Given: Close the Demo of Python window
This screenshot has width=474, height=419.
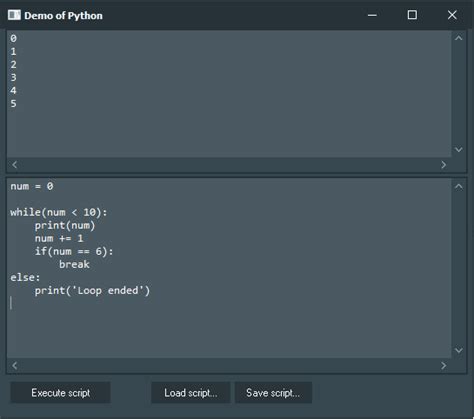Looking at the screenshot, I should pos(452,15).
